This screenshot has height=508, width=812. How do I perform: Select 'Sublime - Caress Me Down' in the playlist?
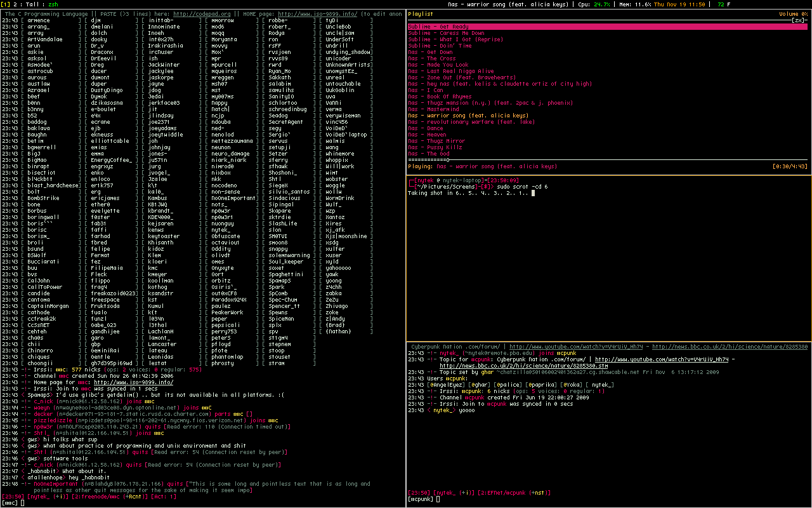coord(446,33)
